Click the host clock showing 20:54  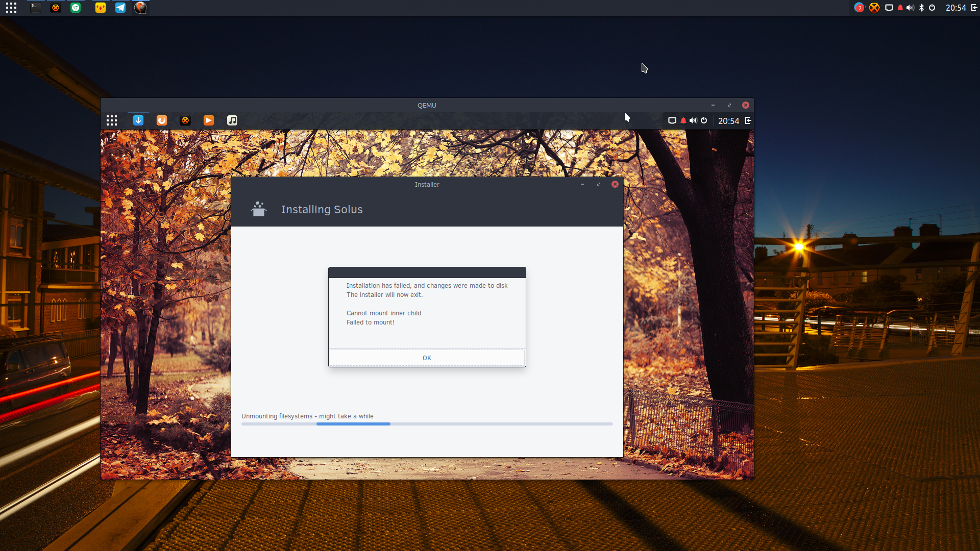(x=955, y=8)
